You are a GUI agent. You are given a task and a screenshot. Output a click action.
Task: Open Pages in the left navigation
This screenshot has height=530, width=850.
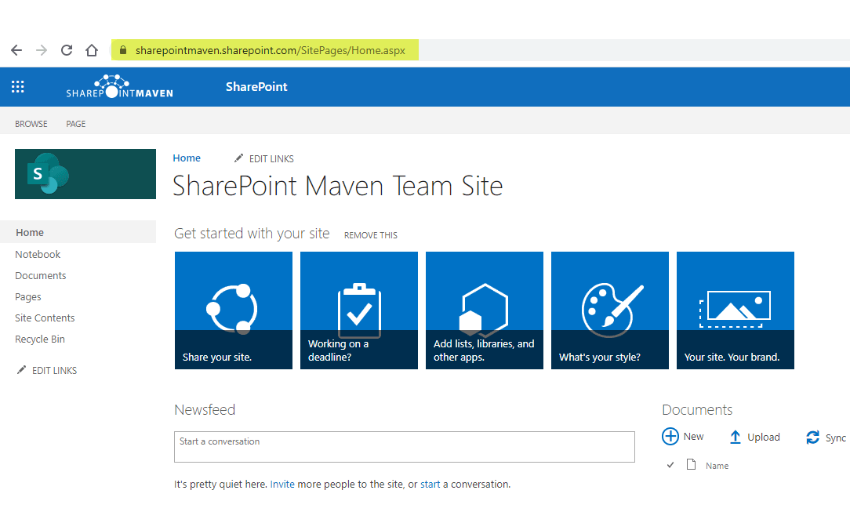(x=28, y=297)
